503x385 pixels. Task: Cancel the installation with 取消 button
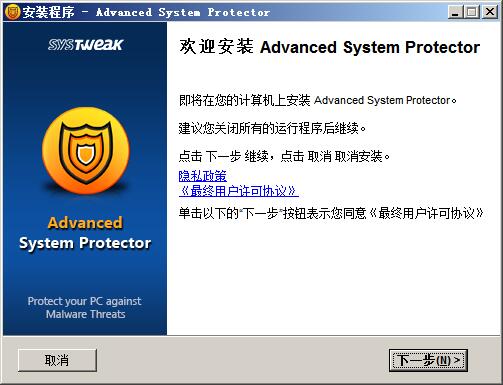(57, 360)
